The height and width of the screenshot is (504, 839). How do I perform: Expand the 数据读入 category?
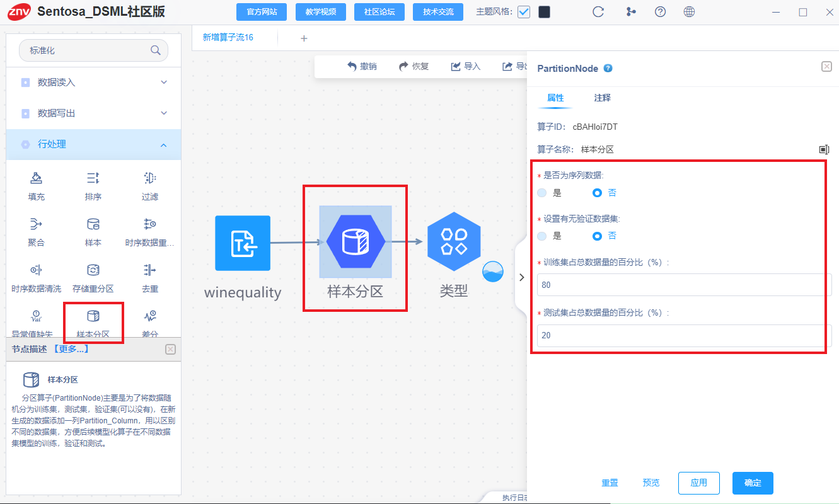pyautogui.click(x=94, y=83)
